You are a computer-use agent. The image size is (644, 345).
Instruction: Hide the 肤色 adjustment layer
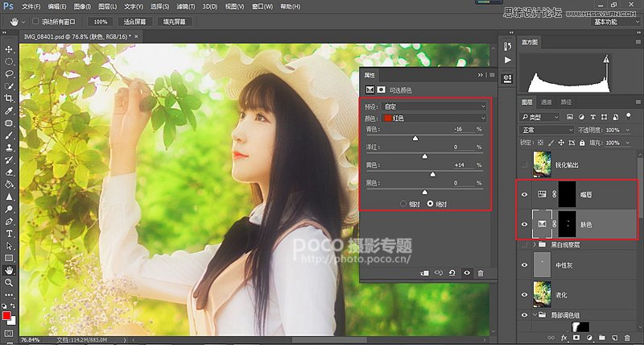click(x=524, y=224)
